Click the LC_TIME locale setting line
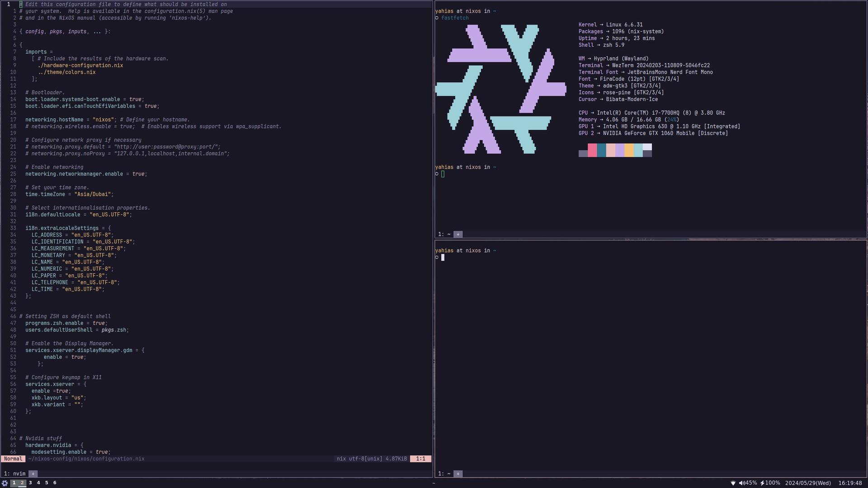 pyautogui.click(x=68, y=289)
